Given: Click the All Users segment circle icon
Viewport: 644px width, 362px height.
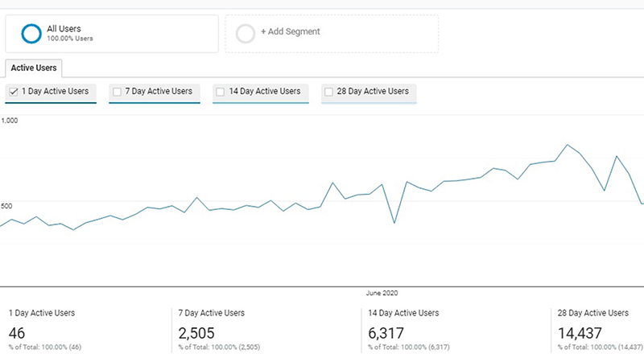Looking at the screenshot, I should [x=31, y=34].
